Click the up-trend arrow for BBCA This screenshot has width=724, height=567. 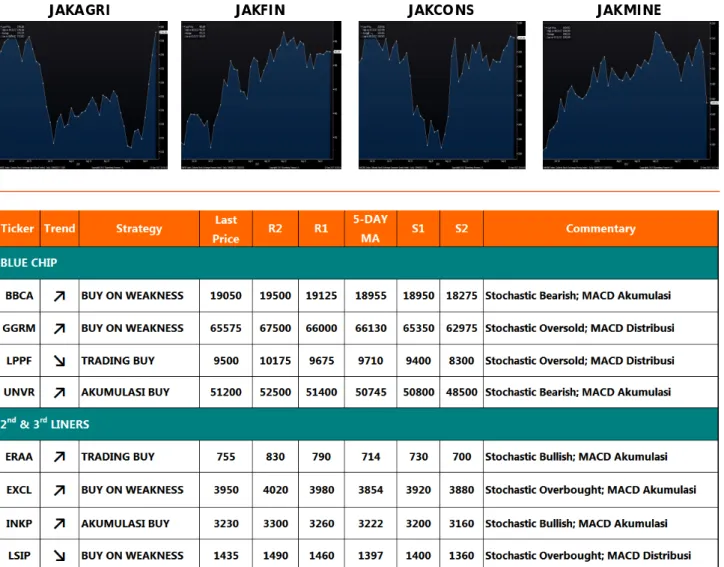pos(59,296)
